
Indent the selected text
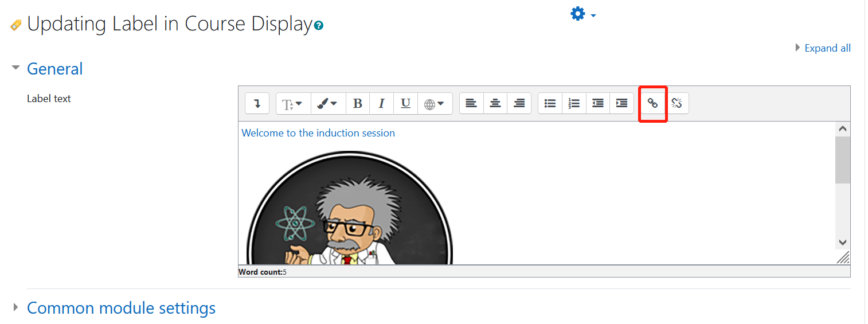pyautogui.click(x=621, y=104)
